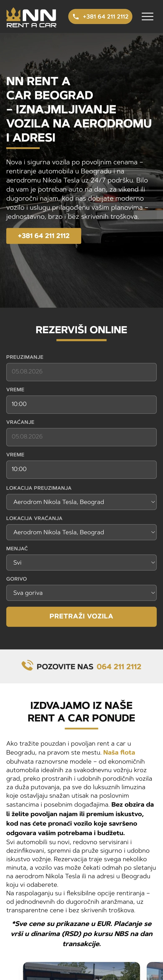The width and height of the screenshot is (163, 980).
Task: Expand the Lokacija vraćanja dropdown
Action: tap(81, 532)
